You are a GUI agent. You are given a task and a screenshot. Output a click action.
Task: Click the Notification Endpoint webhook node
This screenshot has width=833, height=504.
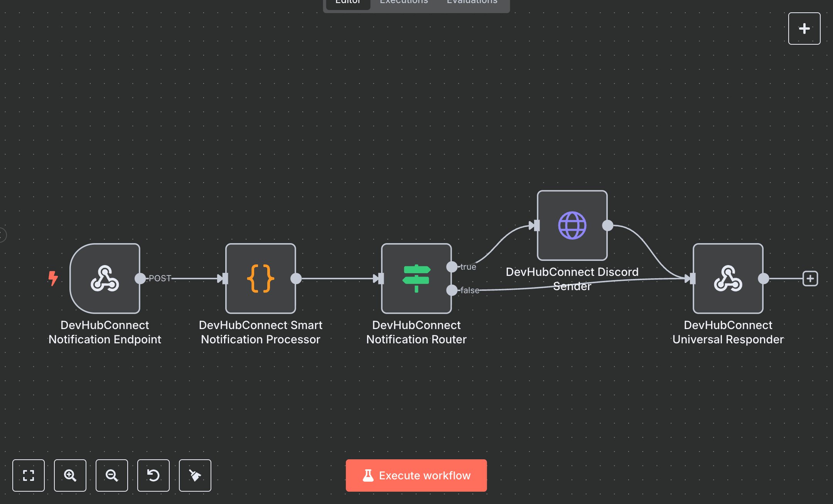[x=105, y=278]
